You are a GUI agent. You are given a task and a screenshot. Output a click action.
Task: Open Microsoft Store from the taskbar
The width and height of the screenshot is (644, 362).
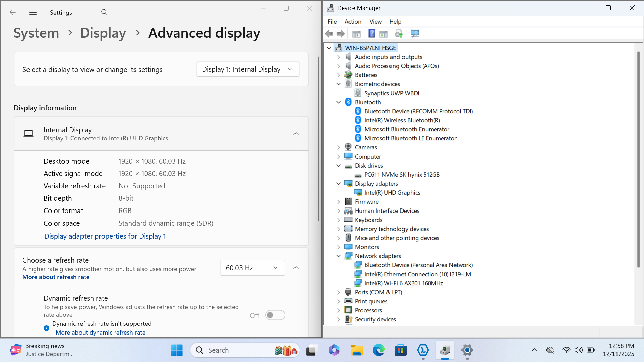400,350
